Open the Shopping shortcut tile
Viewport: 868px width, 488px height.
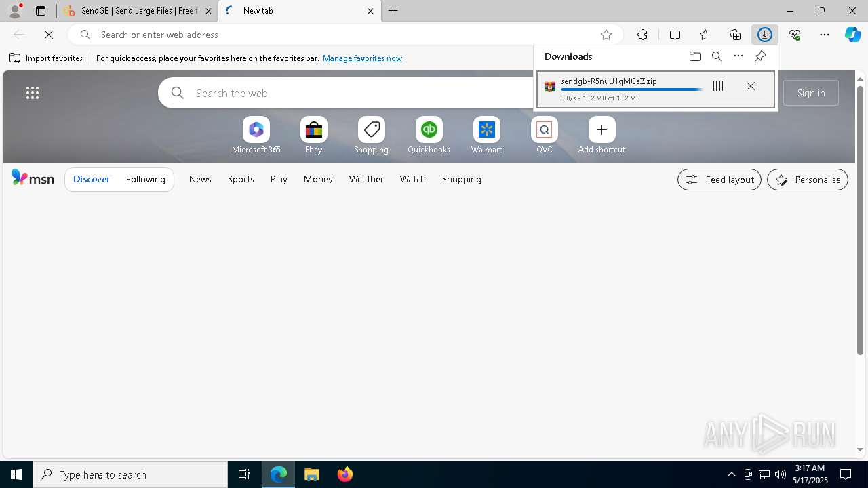(372, 136)
